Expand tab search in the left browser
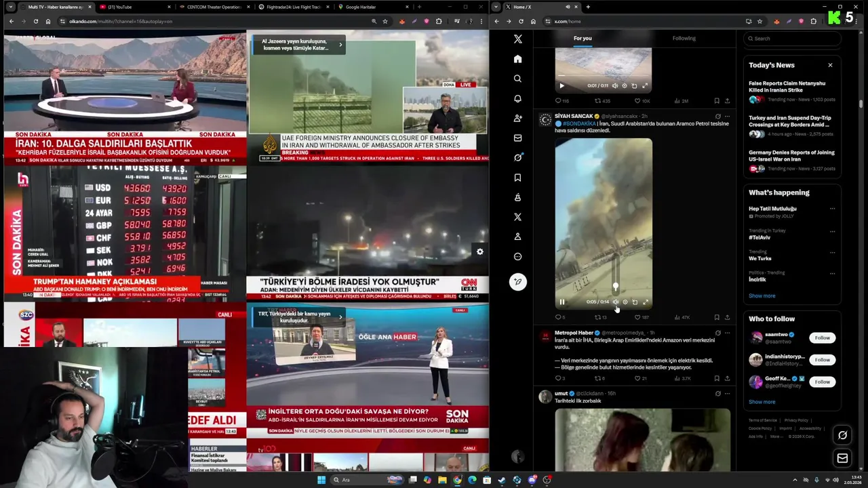Image resolution: width=868 pixels, height=488 pixels. [10, 7]
